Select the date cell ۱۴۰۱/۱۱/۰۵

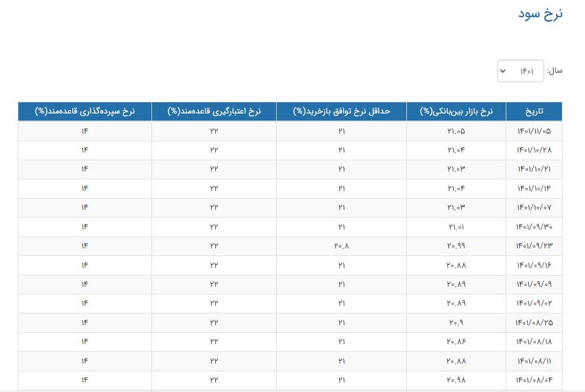[534, 131]
